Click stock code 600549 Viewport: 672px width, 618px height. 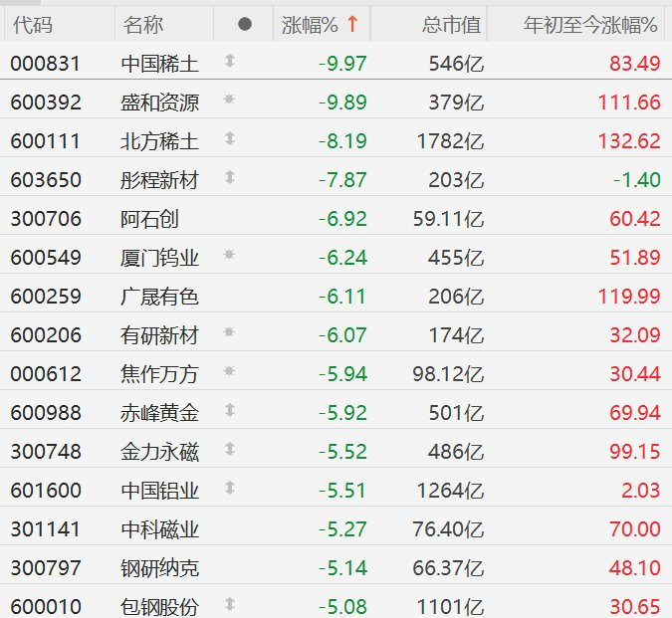tap(46, 259)
